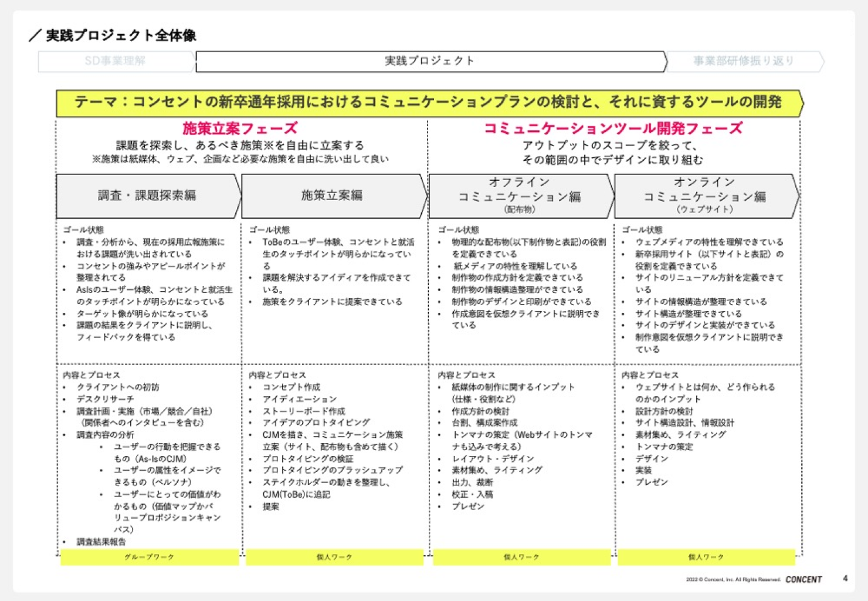The image size is (868, 601).
Task: Click the CONCENT logo in footer
Action: tap(803, 579)
